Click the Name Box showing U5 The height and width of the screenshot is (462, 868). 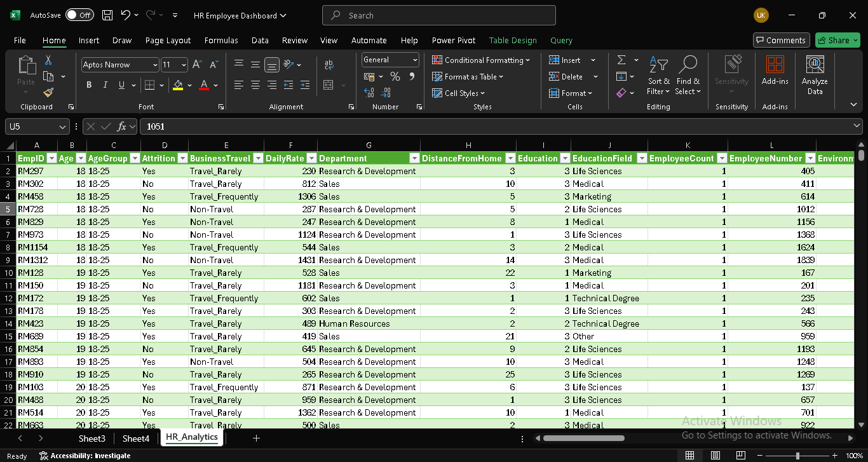click(32, 126)
